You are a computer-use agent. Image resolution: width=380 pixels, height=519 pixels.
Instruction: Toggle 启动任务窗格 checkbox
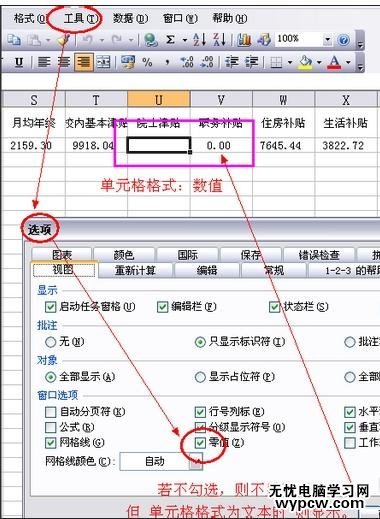[x=50, y=307]
